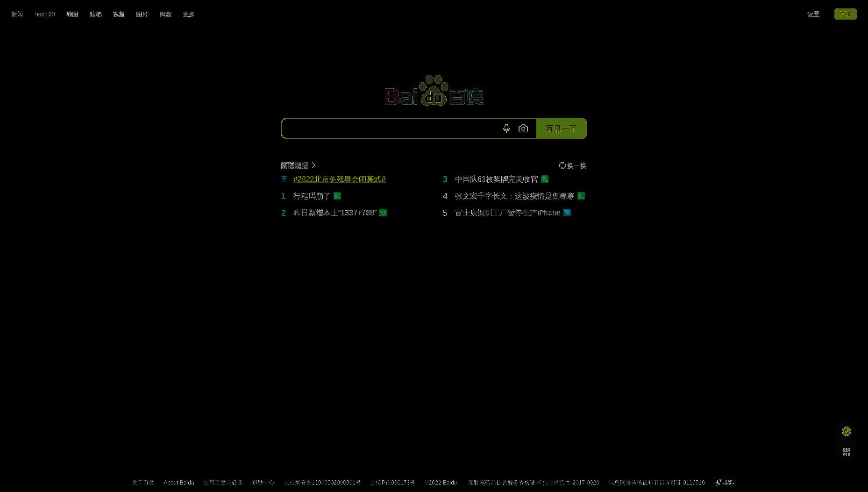
Task: Open trending topic 富士康深圳工厂暂停生产iPhone
Action: [x=508, y=213]
